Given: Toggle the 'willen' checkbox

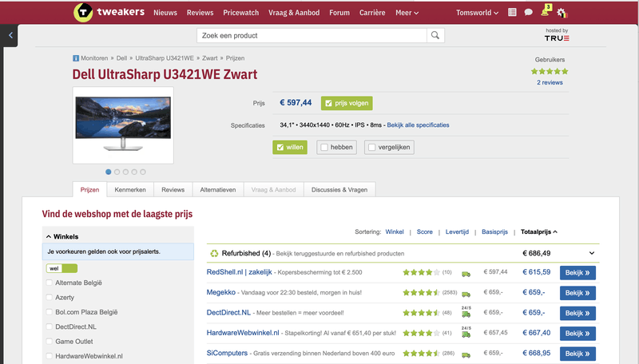Looking at the screenshot, I should click(x=290, y=147).
